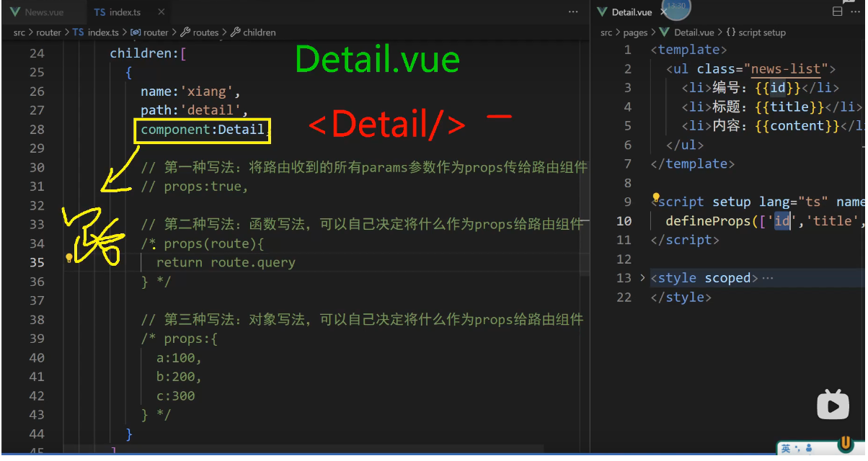The image size is (868, 461).
Task: Place cursor in name:'xiang' on line 26
Action: [x=190, y=91]
